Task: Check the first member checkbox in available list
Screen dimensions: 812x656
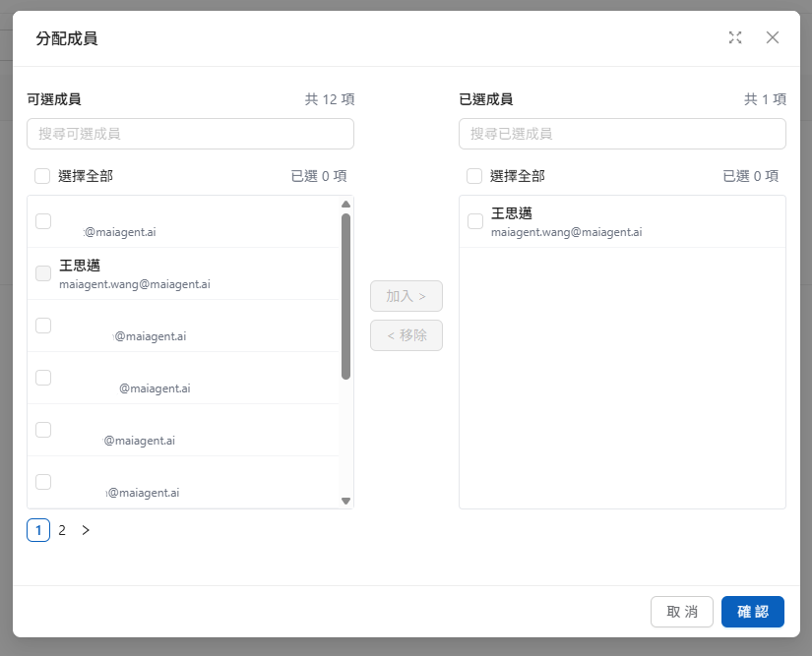Action: click(x=43, y=221)
